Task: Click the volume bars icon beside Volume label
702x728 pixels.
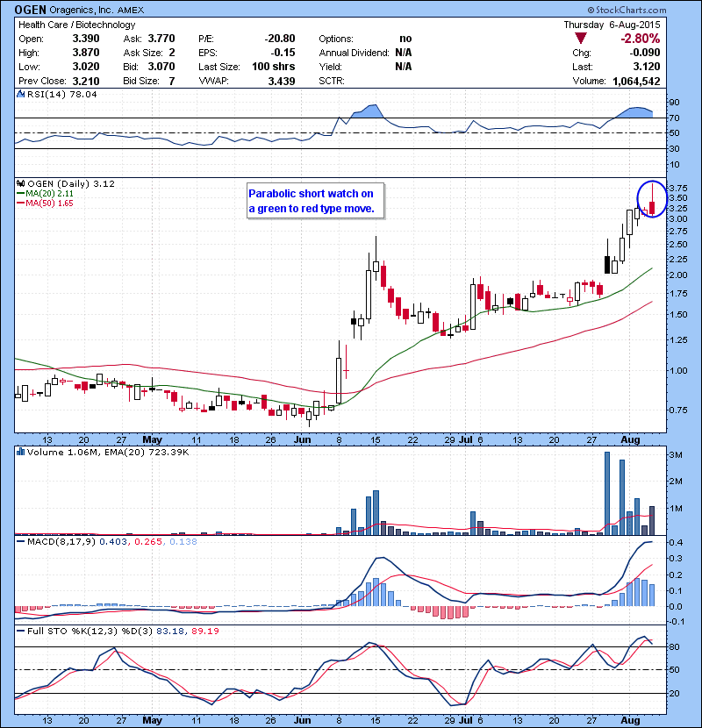Action: click(20, 452)
